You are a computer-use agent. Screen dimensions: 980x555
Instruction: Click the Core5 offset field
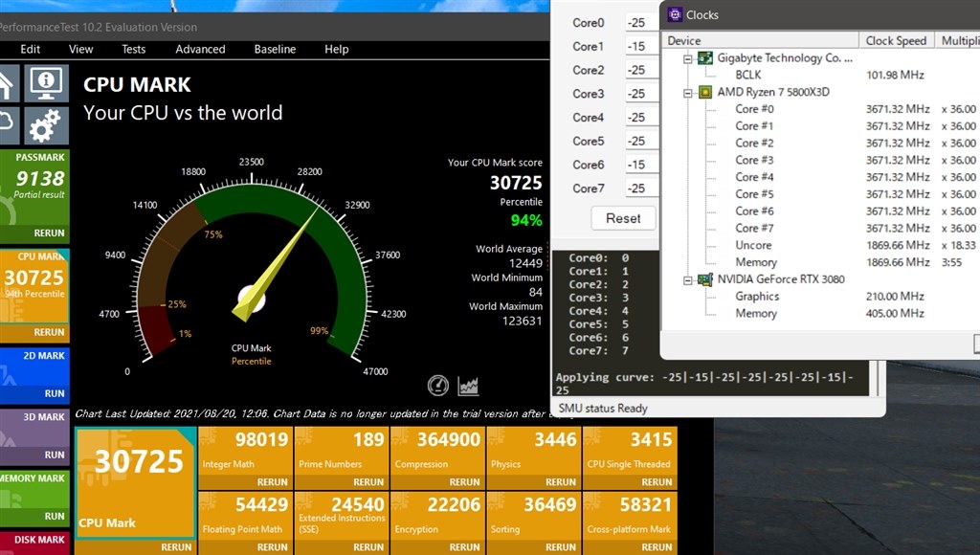642,142
